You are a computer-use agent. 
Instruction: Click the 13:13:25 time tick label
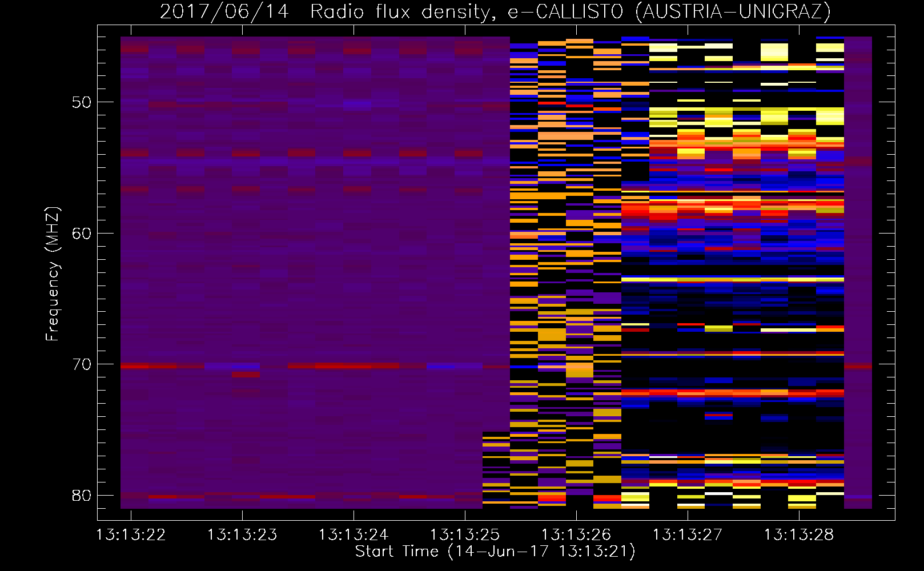click(x=465, y=535)
